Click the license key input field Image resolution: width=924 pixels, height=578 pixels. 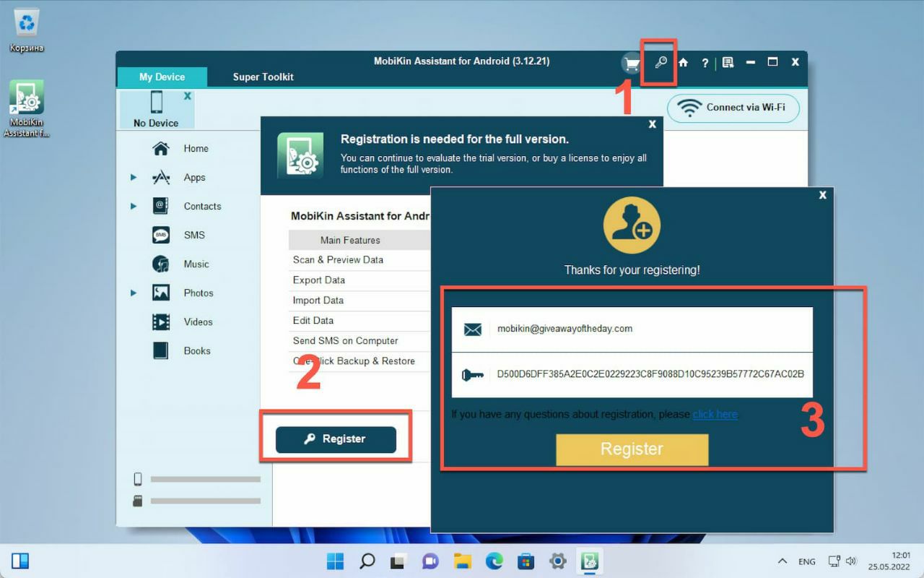point(632,375)
